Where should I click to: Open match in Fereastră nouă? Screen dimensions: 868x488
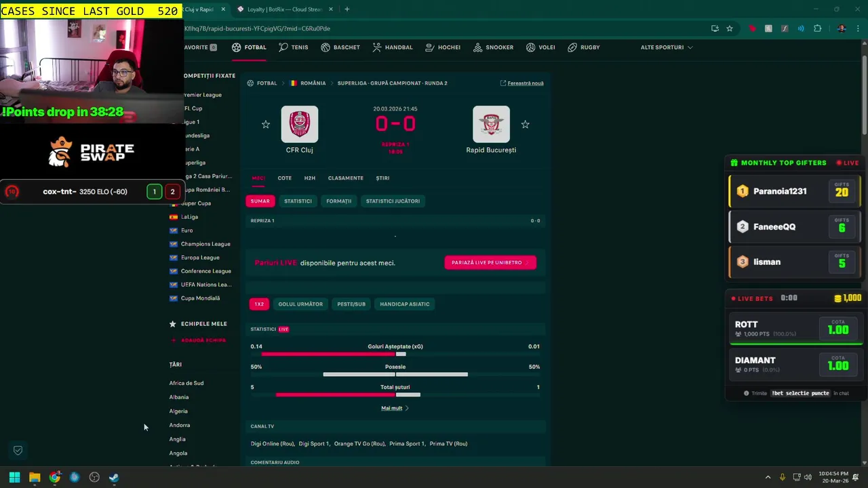tap(521, 83)
